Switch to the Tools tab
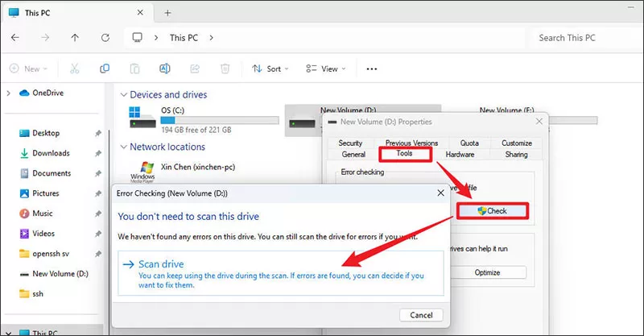The height and width of the screenshot is (336, 644). coord(405,153)
